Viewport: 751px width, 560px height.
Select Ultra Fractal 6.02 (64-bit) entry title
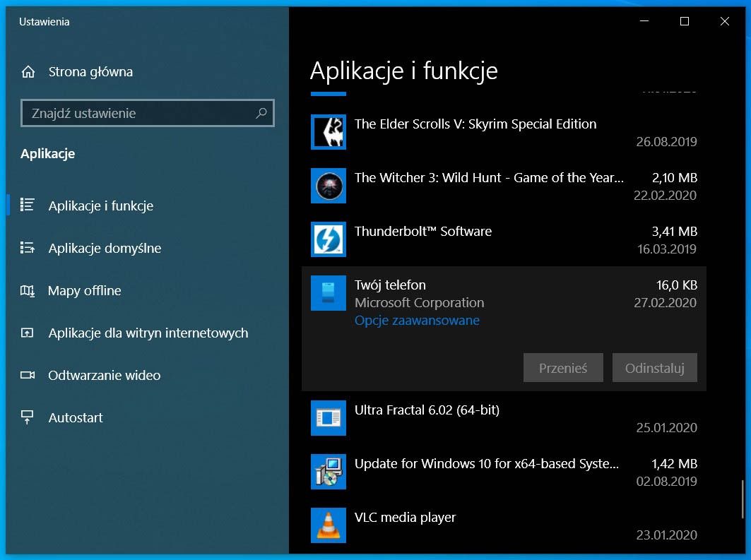[427, 410]
